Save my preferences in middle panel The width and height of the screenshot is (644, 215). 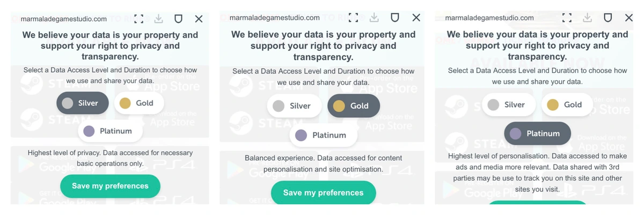tap(323, 192)
